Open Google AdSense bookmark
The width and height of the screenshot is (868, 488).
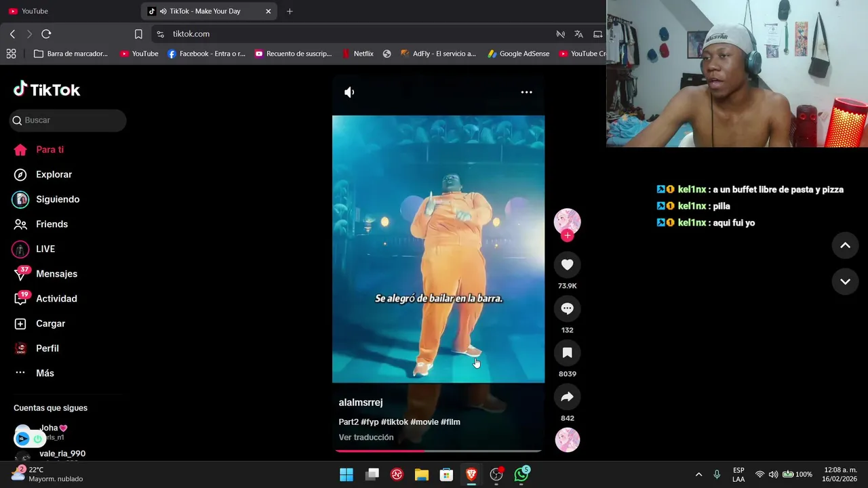[518, 54]
